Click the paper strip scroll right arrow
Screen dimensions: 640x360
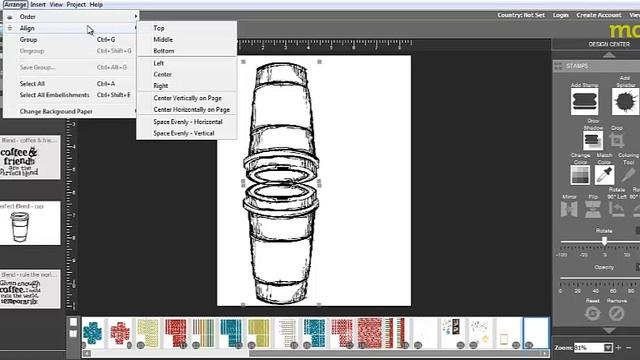(544, 353)
